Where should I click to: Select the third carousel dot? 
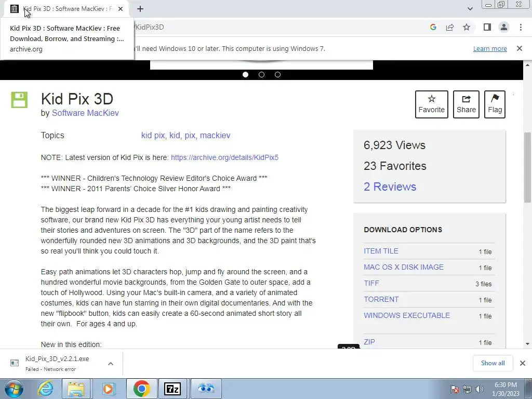(x=277, y=75)
